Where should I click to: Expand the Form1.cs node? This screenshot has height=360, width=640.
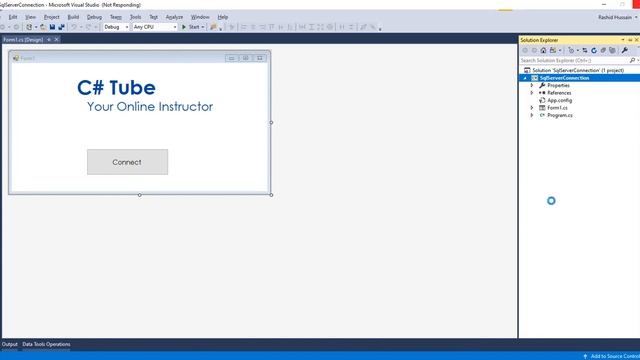click(x=532, y=108)
